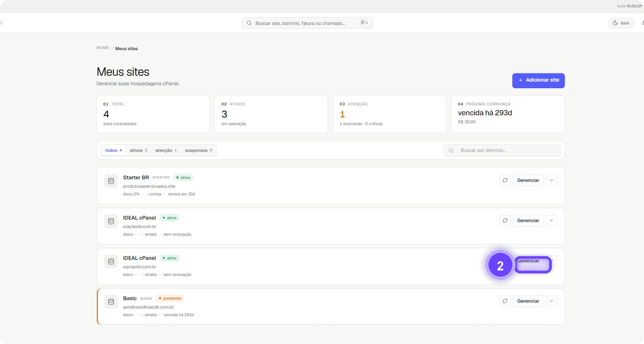Click the database icon for Starter BR

tap(111, 181)
